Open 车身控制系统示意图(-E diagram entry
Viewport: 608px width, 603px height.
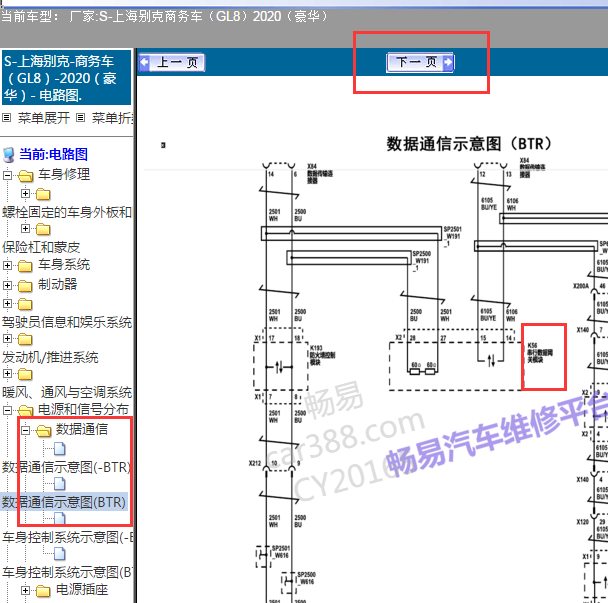[x=67, y=537]
